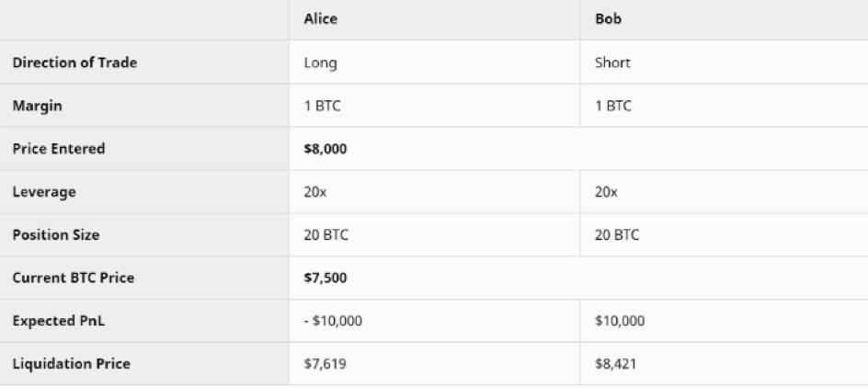This screenshot has height=388, width=868.
Task: Click Alice's 20 BTC position size cell
Action: click(325, 234)
